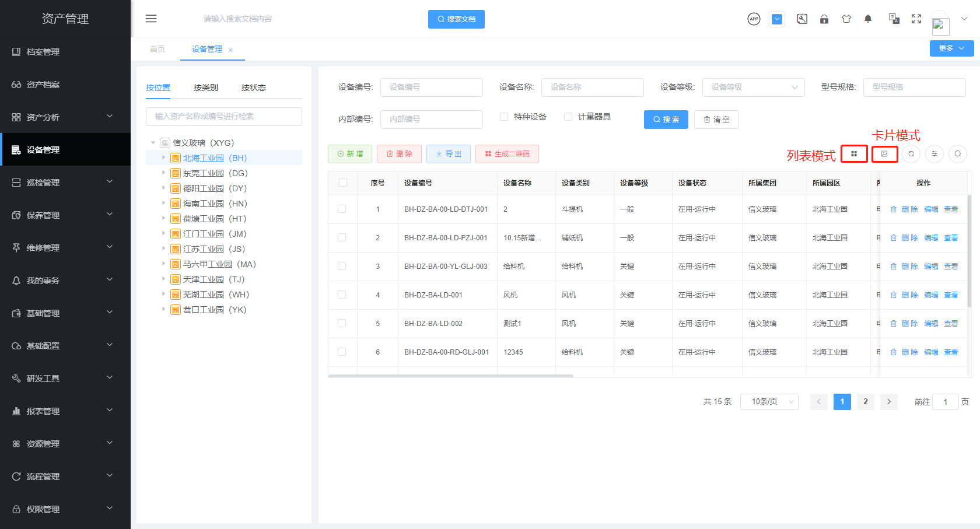This screenshot has width=980, height=529.
Task: Open the 设备等级 dropdown
Action: [754, 87]
